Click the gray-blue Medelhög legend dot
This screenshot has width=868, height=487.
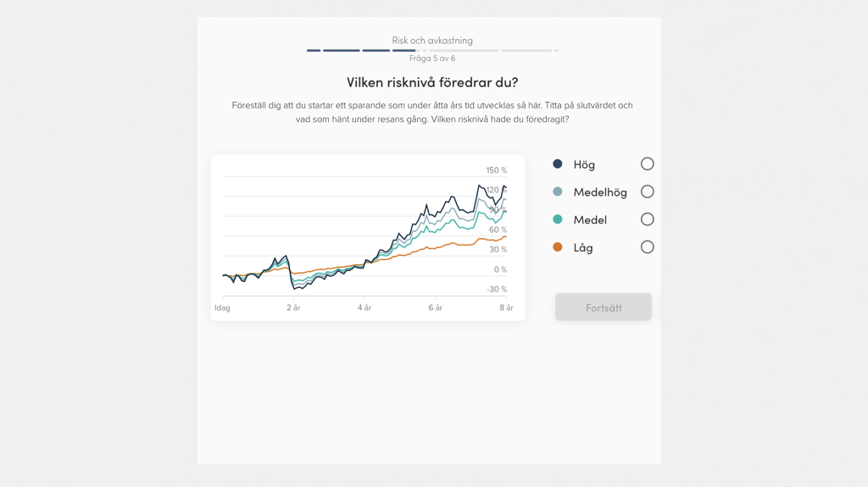[x=558, y=192]
